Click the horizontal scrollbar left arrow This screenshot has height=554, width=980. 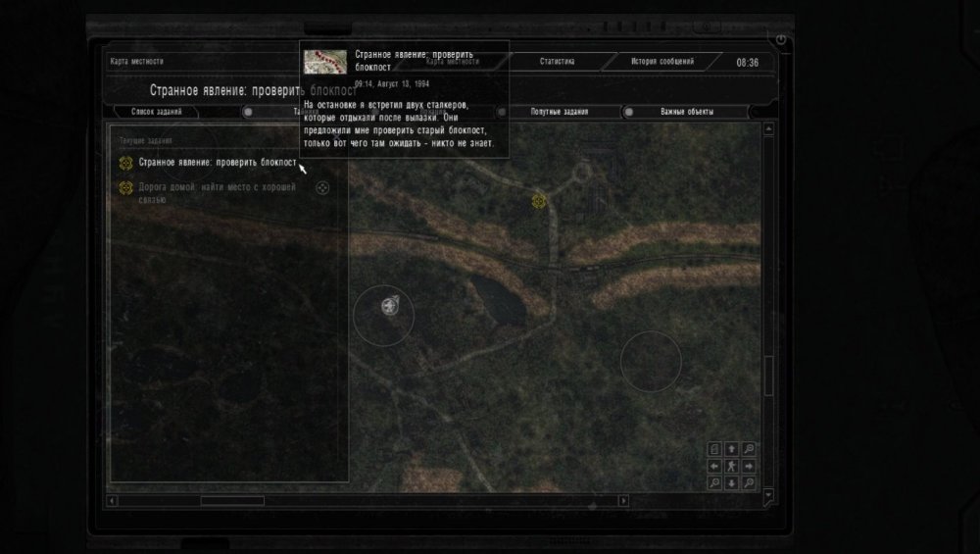click(x=113, y=501)
